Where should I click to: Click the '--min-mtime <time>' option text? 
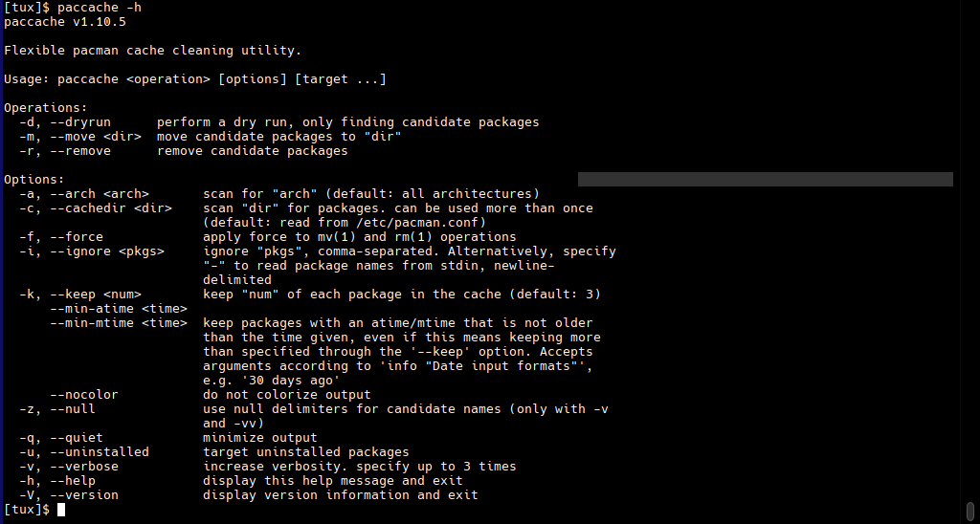point(119,323)
